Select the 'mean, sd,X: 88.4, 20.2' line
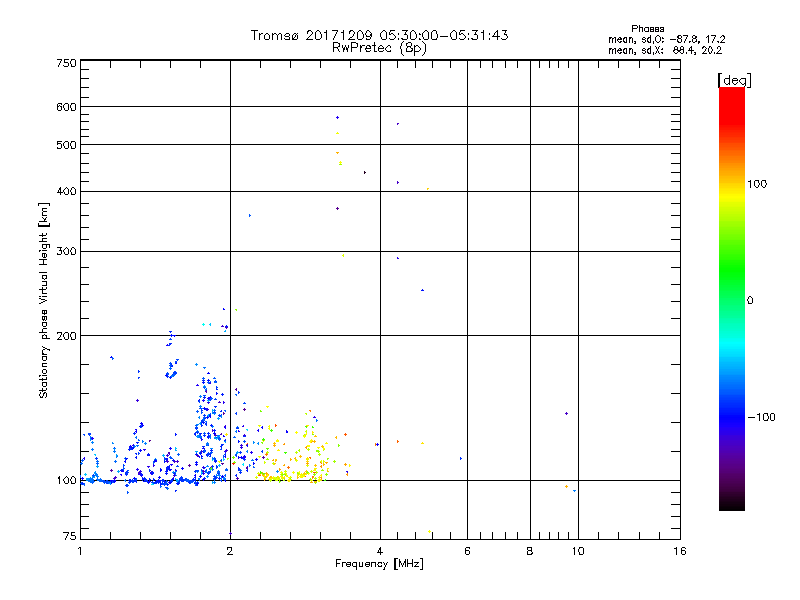 [x=665, y=51]
